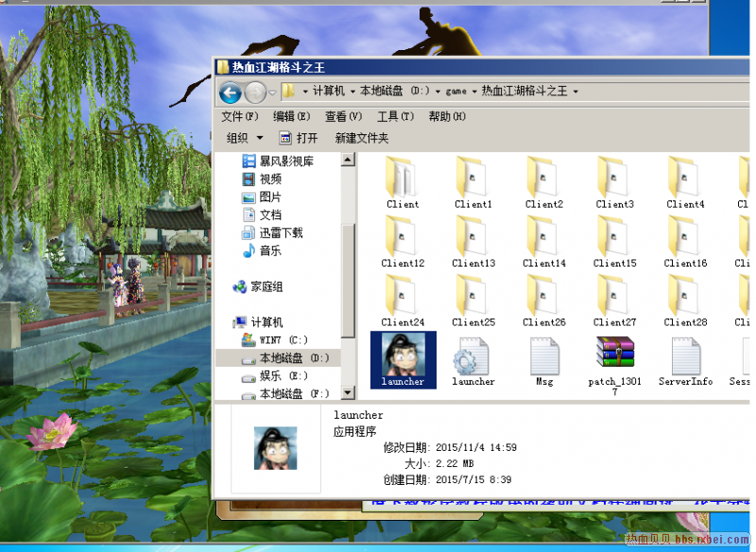Select WIN7 (C:) drive in sidebar
This screenshot has height=552, width=756.
click(x=283, y=339)
